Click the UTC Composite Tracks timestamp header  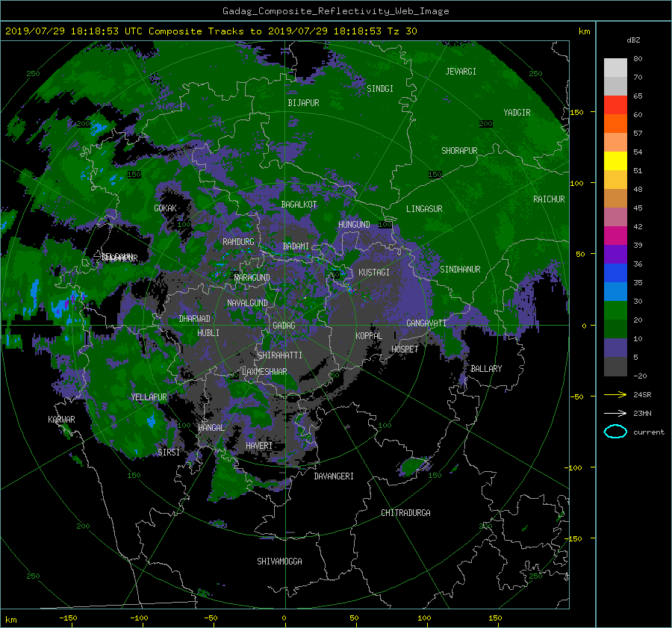211,31
